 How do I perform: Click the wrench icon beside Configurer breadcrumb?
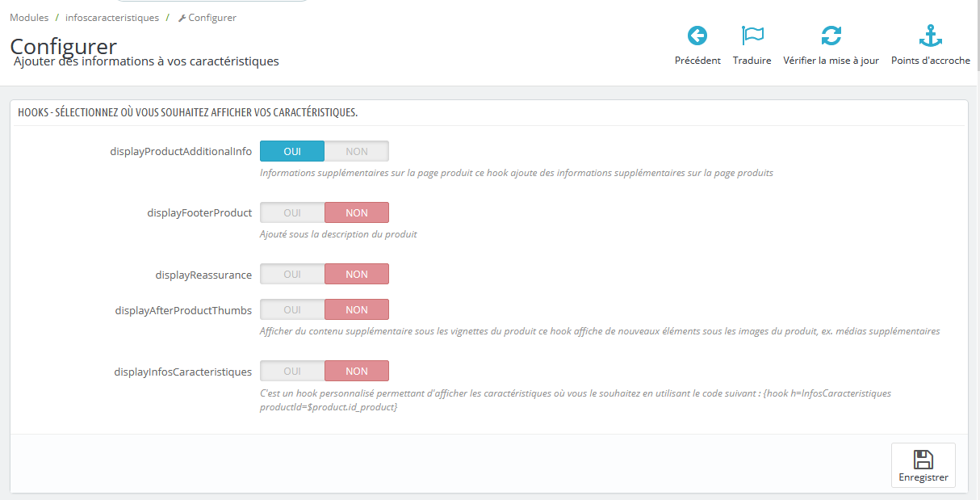(182, 18)
